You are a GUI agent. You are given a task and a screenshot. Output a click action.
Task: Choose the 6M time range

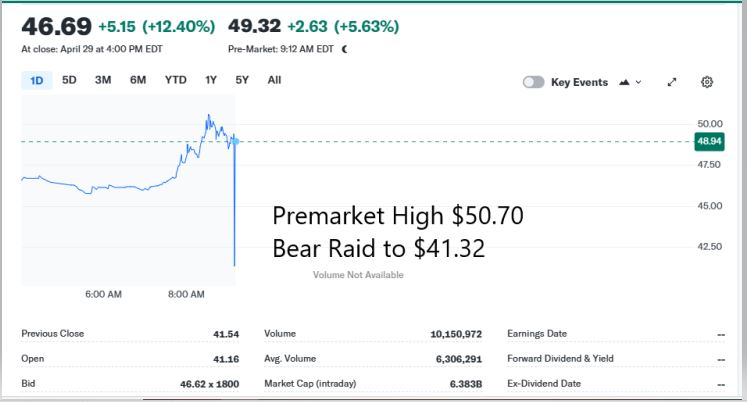click(138, 80)
